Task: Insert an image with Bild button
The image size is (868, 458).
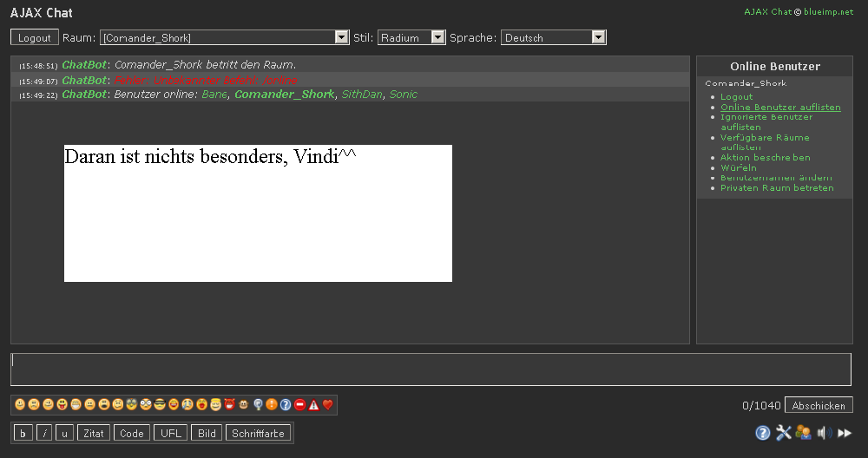Action: tap(207, 433)
